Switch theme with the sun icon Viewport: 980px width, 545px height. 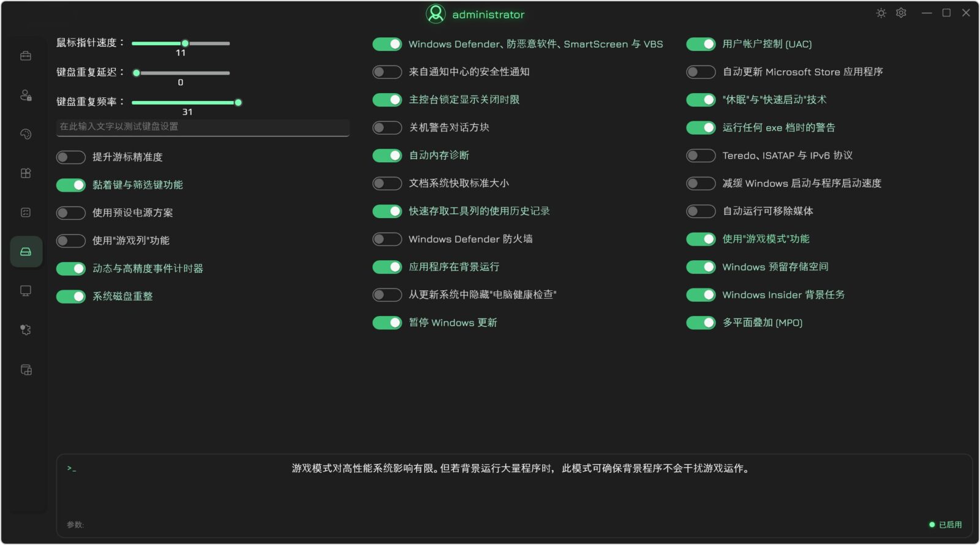[881, 13]
